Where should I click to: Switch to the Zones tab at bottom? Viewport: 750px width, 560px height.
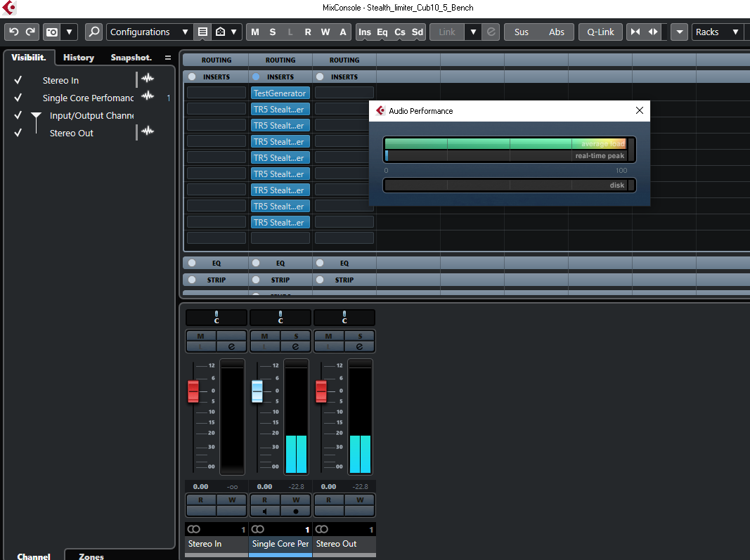tap(91, 556)
